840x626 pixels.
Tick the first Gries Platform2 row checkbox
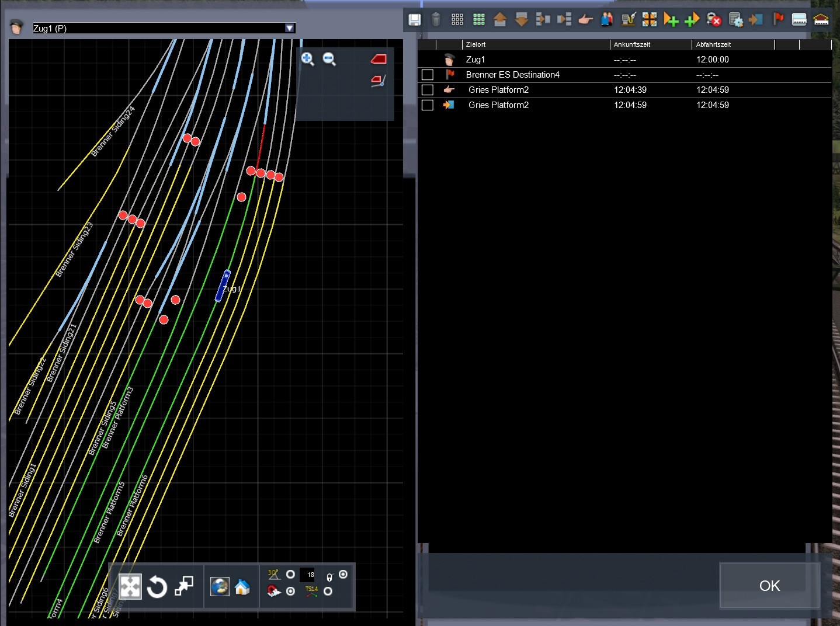pos(428,90)
